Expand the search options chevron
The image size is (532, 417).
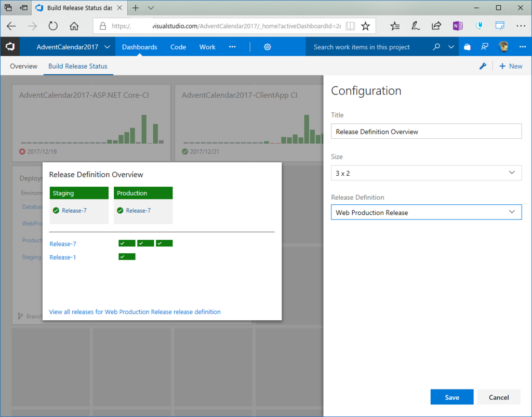pos(451,47)
